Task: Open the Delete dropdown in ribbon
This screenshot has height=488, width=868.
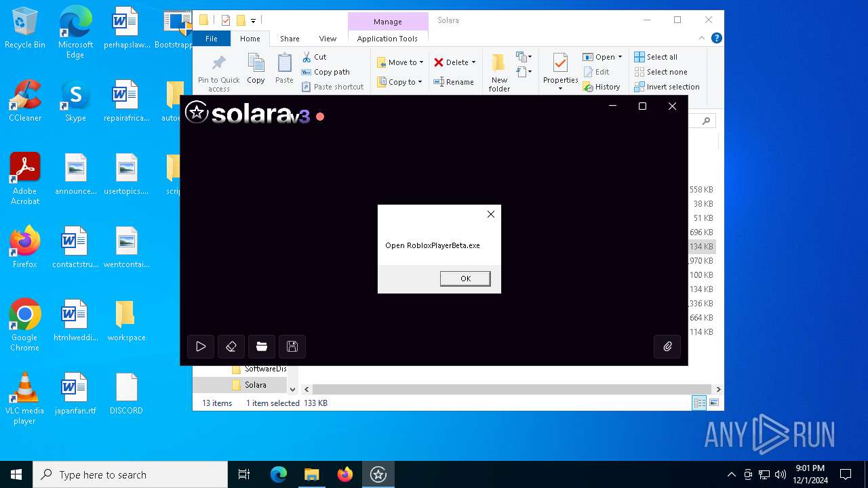Action: 455,62
